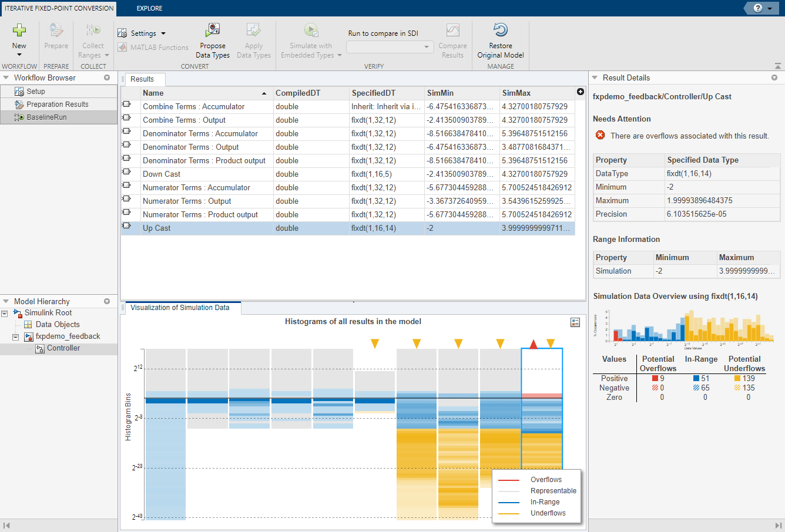Viewport: 785px width, 532px height.
Task: Open the Run to compare in SDI combo box
Action: point(390,46)
